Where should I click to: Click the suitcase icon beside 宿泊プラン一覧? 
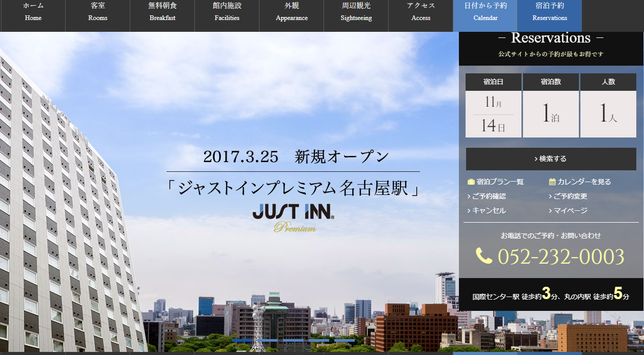(x=471, y=182)
